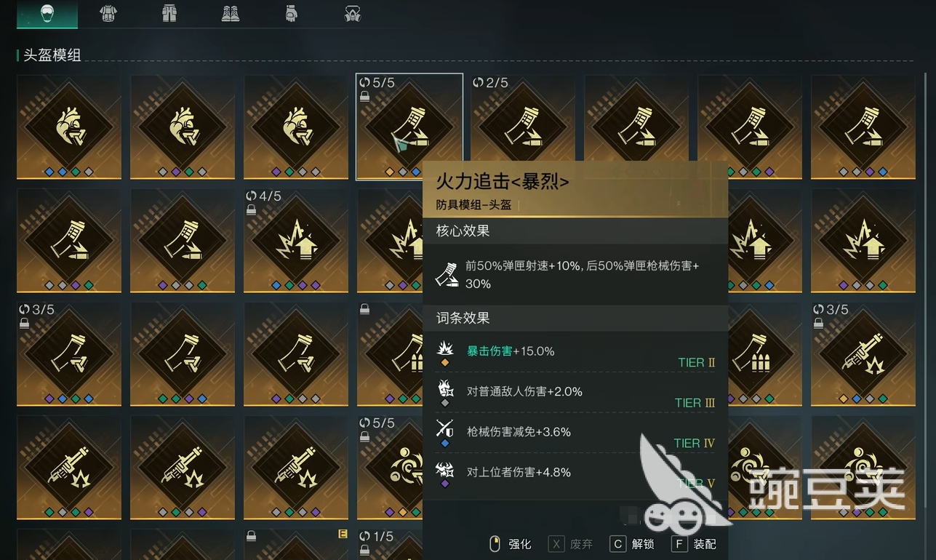Select the 枪械伤害减免+3.6% affix row
Viewport: 936px width, 560px height.
[x=575, y=433]
